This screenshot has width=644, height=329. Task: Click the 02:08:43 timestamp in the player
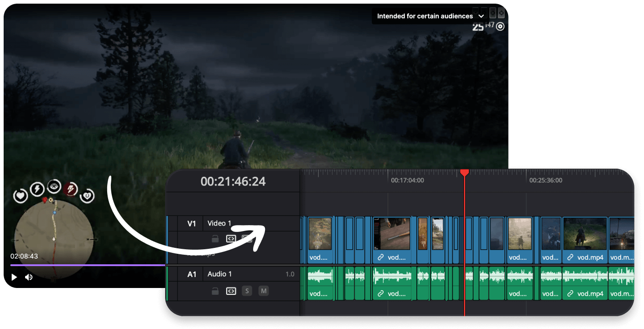click(24, 256)
